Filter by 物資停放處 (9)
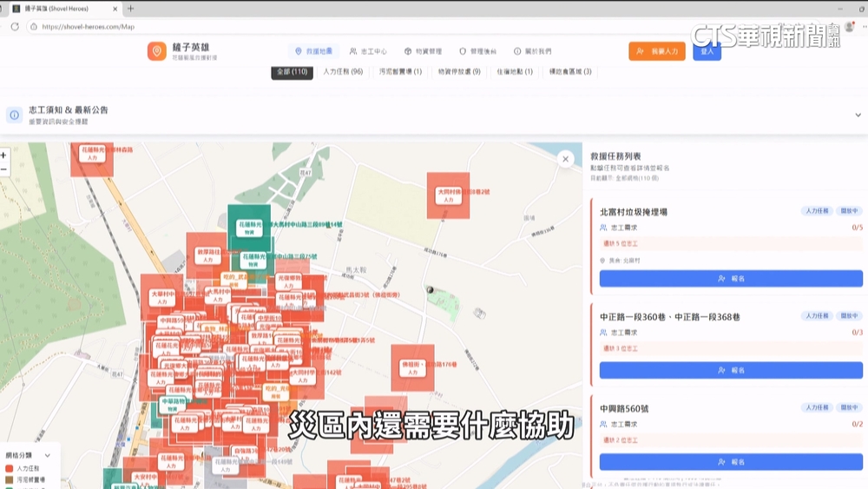Image resolution: width=868 pixels, height=489 pixels. (x=459, y=71)
